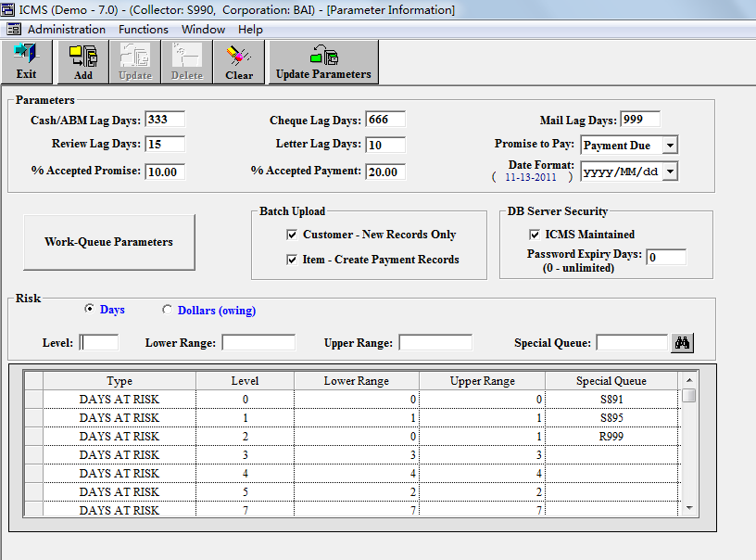Select the Dollars (owing) radio button
The width and height of the screenshot is (756, 560).
167,310
